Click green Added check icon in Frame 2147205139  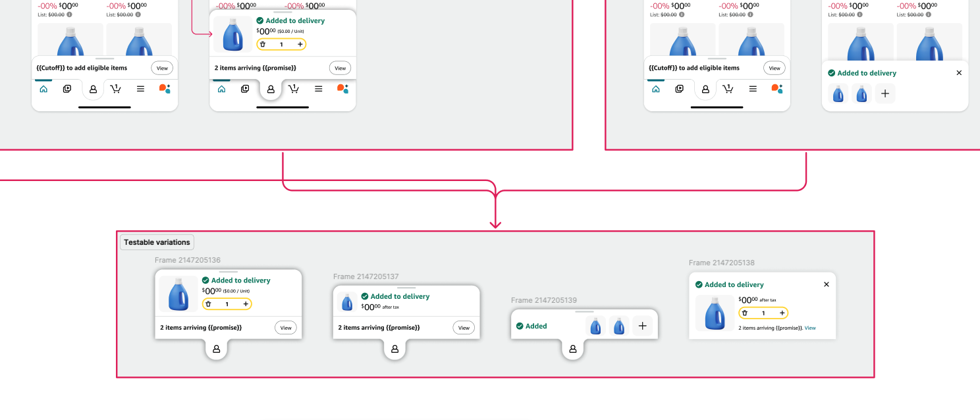[x=520, y=326]
